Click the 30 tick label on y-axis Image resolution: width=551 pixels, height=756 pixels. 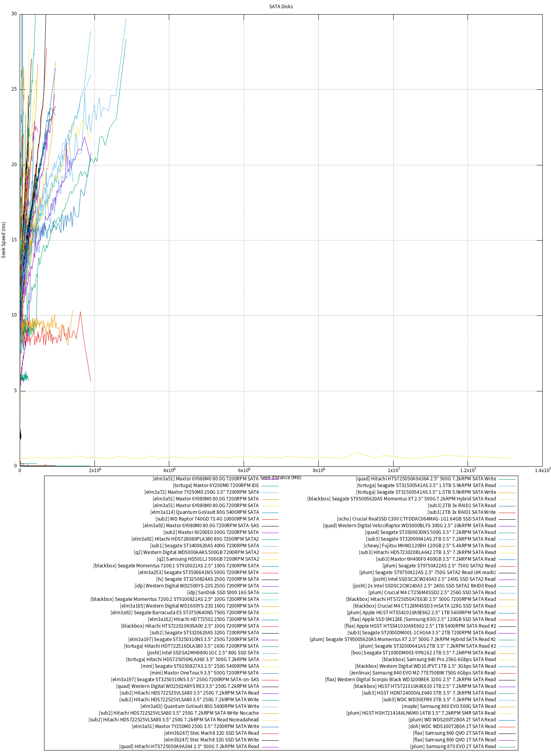tap(14, 14)
